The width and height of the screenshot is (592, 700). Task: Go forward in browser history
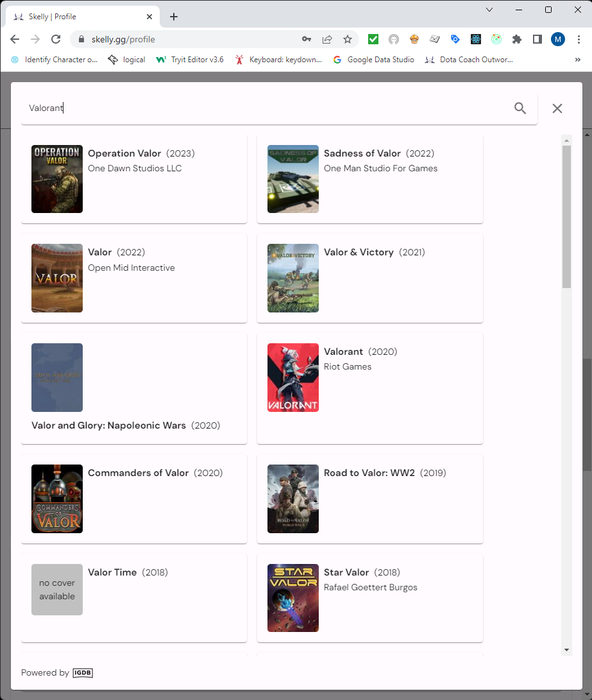(x=35, y=39)
